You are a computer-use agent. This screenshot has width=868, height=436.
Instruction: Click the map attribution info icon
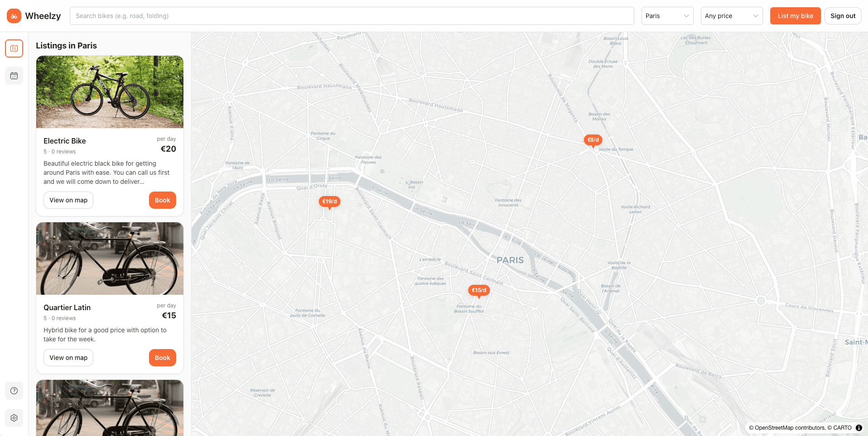pyautogui.click(x=858, y=428)
